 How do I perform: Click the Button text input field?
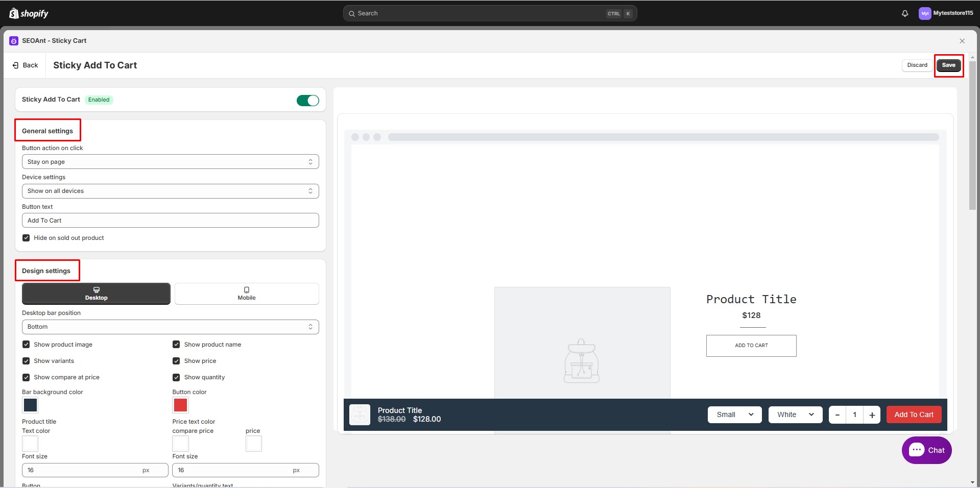pos(170,220)
